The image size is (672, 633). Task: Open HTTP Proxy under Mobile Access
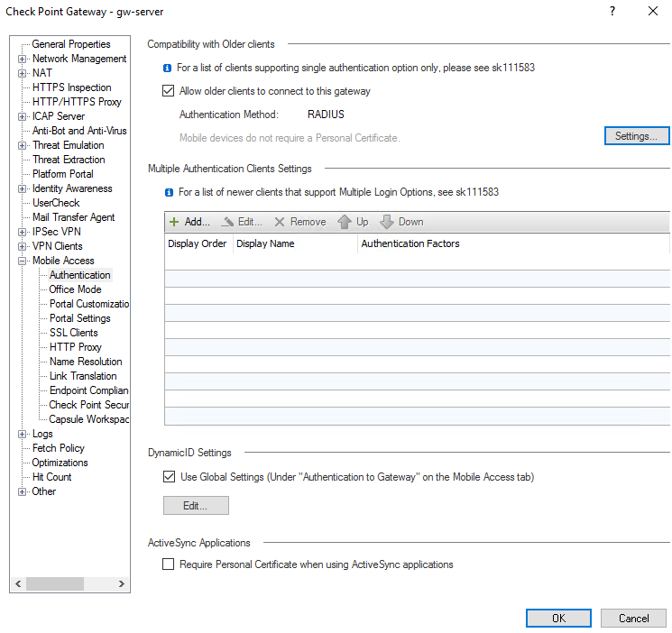[x=76, y=347]
